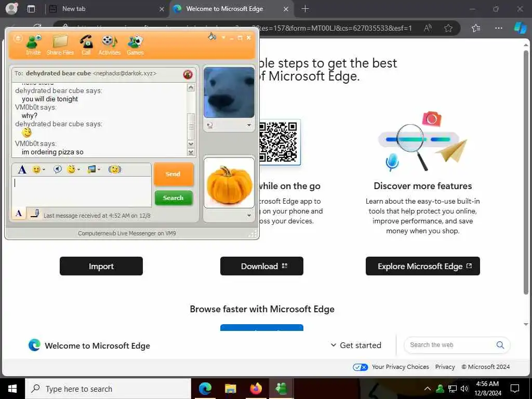This screenshot has height=399, width=532.
Task: Click the paint bucket color scheme icon
Action: pos(212,36)
